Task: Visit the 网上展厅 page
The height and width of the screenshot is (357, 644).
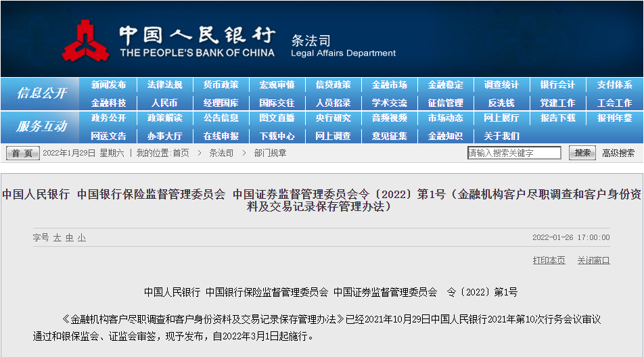Action: click(x=501, y=118)
